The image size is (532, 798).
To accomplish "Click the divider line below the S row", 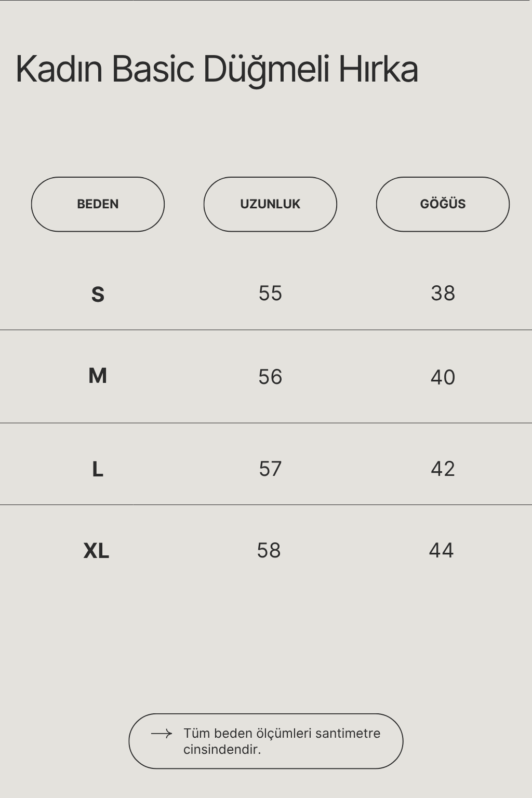I will coord(266,330).
